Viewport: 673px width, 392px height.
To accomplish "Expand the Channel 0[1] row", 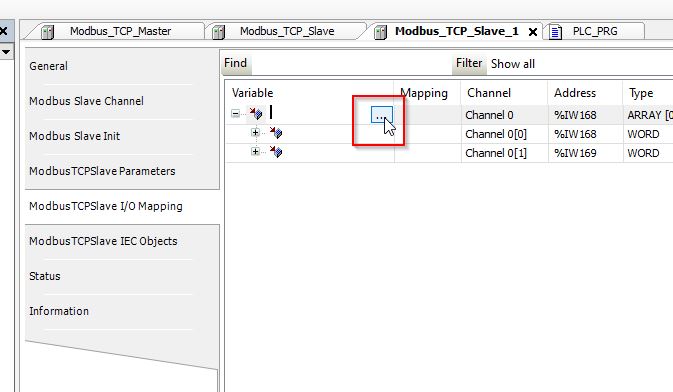I will tap(255, 151).
